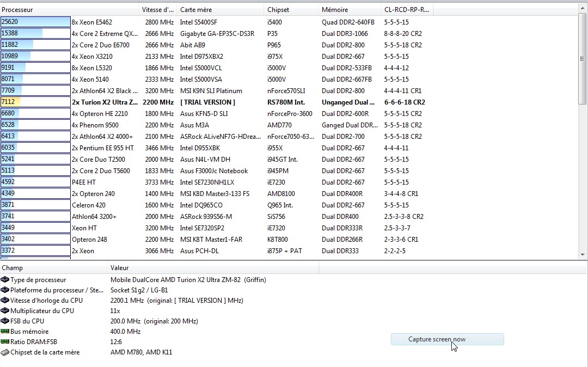This screenshot has height=367, width=588.
Task: Click icon beside FSB du CPU
Action: click(5, 321)
